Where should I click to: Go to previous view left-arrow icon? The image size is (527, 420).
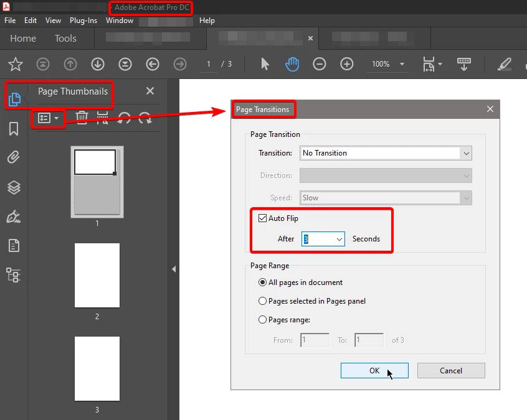click(x=153, y=64)
